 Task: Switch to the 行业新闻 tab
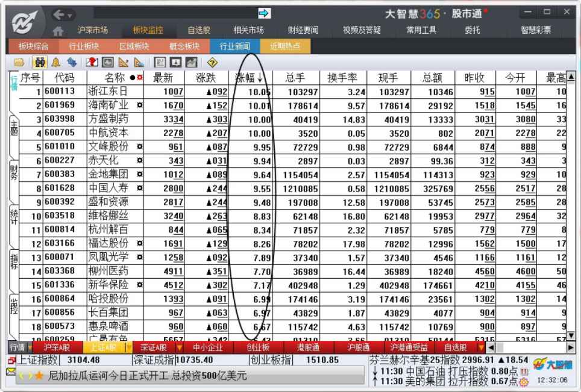(x=235, y=46)
